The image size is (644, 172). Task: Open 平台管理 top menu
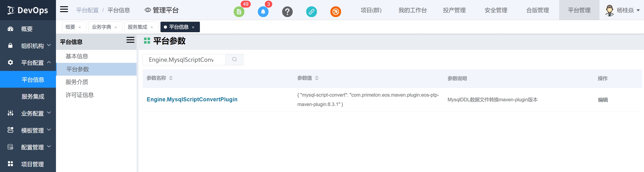tap(579, 10)
